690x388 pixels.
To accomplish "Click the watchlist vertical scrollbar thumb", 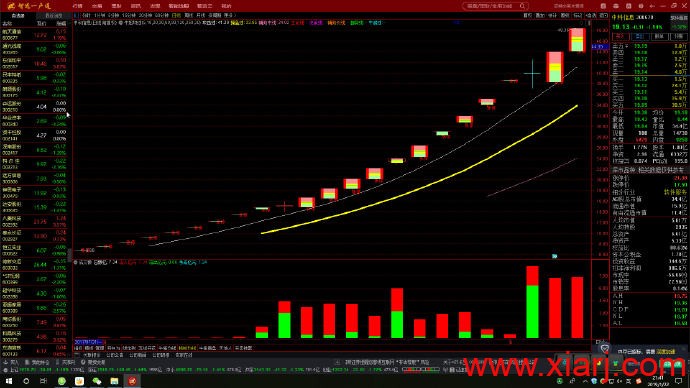I will click(69, 255).
